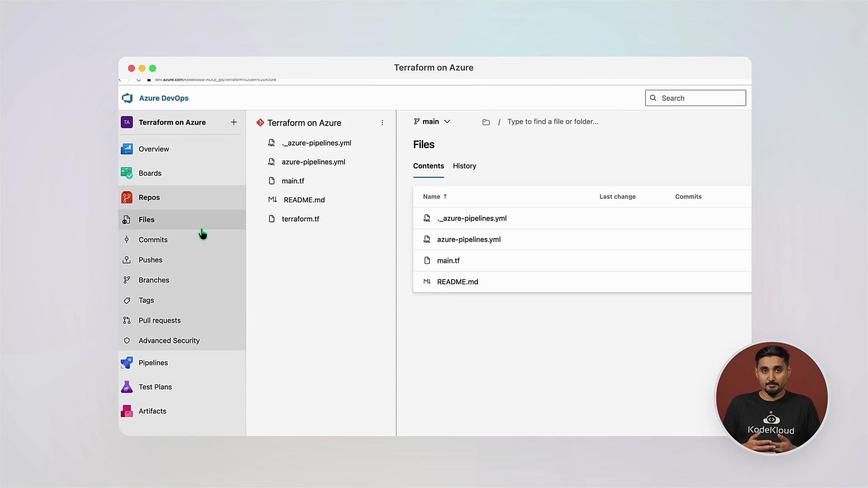Switch to the Contents tab
This screenshot has width=868, height=488.
[429, 166]
